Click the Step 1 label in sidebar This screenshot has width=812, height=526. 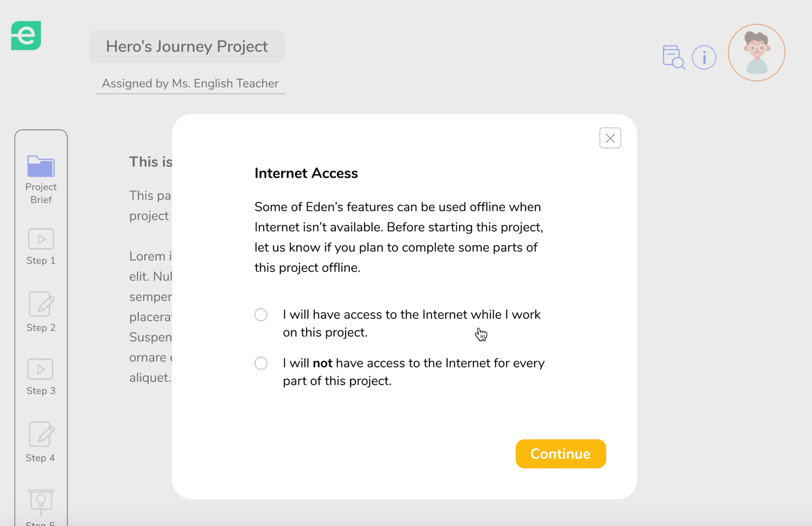coord(41,260)
